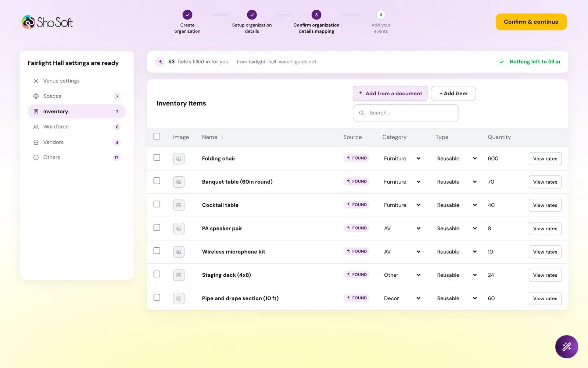The image size is (588, 368).
Task: Check the Banquet table row checkbox
Action: click(x=157, y=181)
